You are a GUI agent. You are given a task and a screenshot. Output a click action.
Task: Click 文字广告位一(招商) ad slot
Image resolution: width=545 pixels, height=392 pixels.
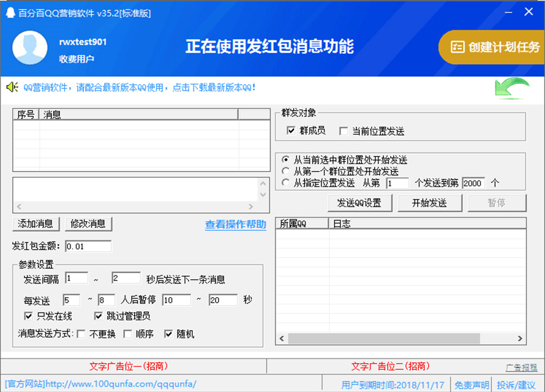[129, 366]
